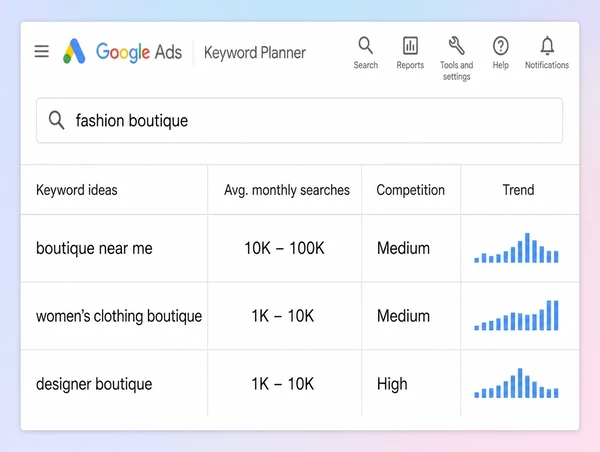Image resolution: width=600 pixels, height=452 pixels.
Task: Sort by Competition column header
Action: coord(410,190)
